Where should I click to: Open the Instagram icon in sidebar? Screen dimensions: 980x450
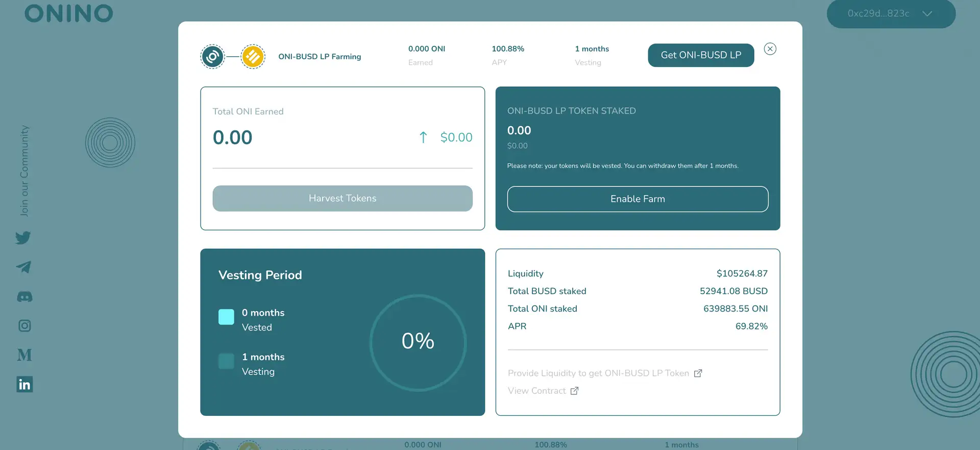(x=24, y=326)
